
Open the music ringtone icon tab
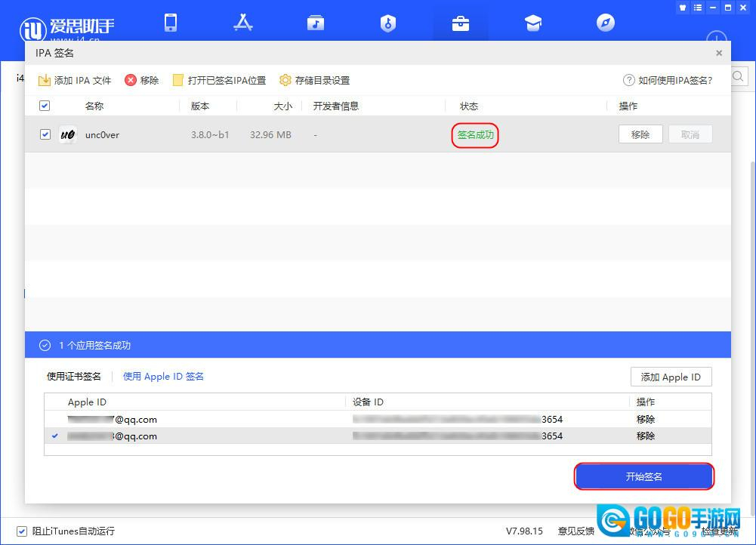point(316,23)
